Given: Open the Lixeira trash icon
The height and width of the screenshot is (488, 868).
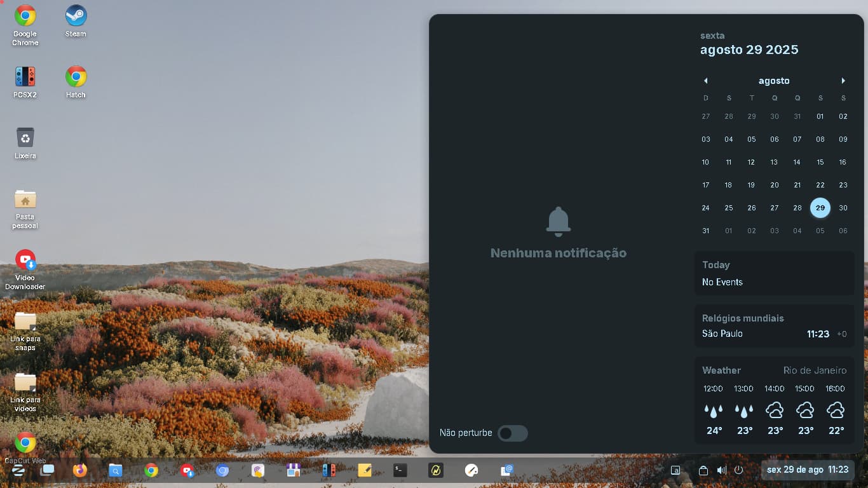Looking at the screenshot, I should pyautogui.click(x=25, y=142).
